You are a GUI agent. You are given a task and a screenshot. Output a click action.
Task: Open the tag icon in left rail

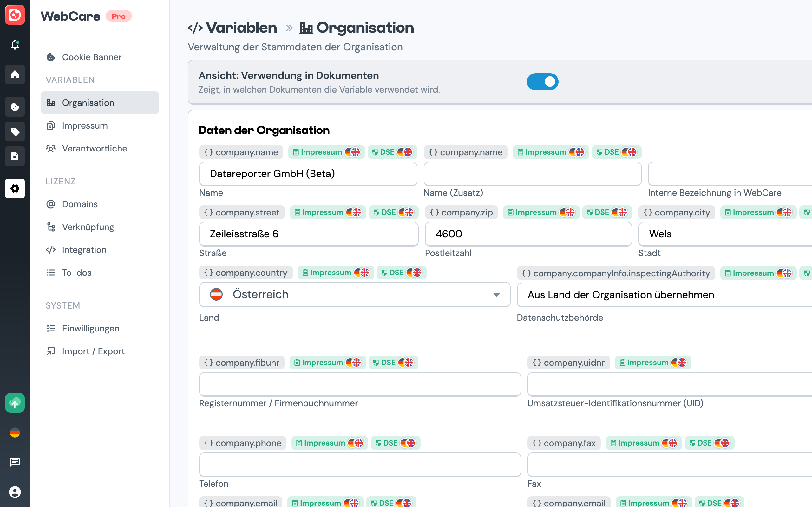[x=15, y=132]
